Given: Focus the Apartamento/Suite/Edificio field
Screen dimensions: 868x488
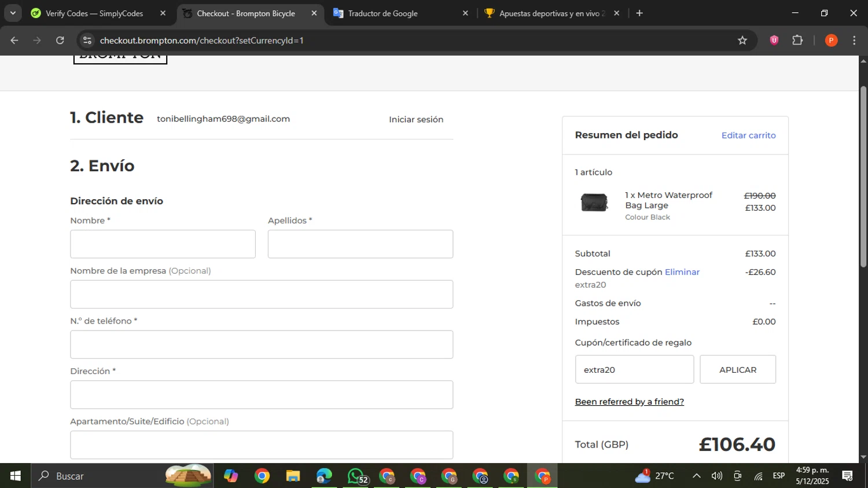Looking at the screenshot, I should point(262,445).
